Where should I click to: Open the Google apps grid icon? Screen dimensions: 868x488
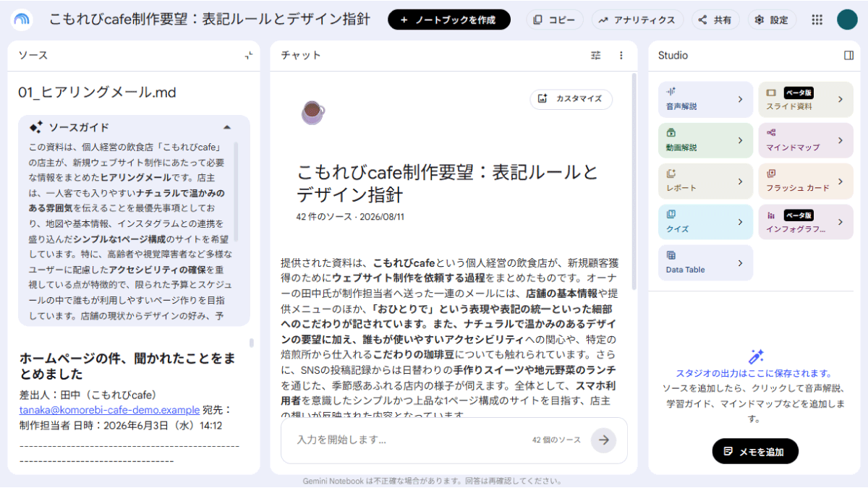point(817,20)
